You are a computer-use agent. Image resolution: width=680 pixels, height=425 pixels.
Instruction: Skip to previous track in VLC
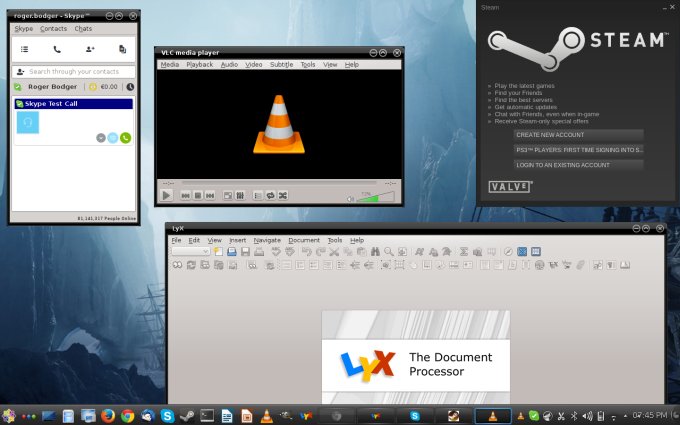click(185, 196)
